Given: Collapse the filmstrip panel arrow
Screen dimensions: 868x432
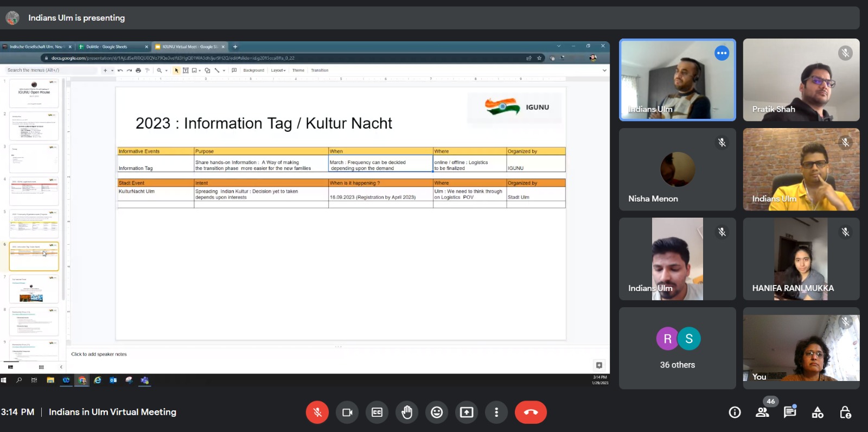Looking at the screenshot, I should click(61, 367).
